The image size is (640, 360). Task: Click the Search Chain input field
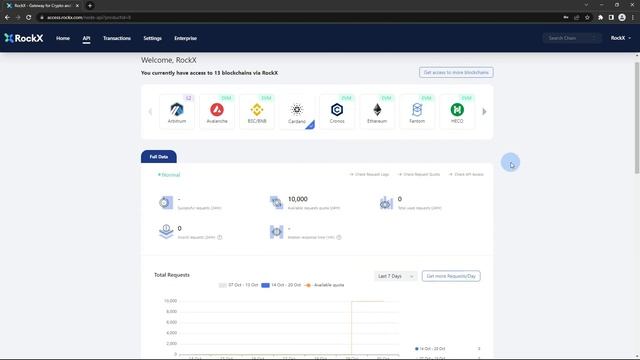pos(572,38)
